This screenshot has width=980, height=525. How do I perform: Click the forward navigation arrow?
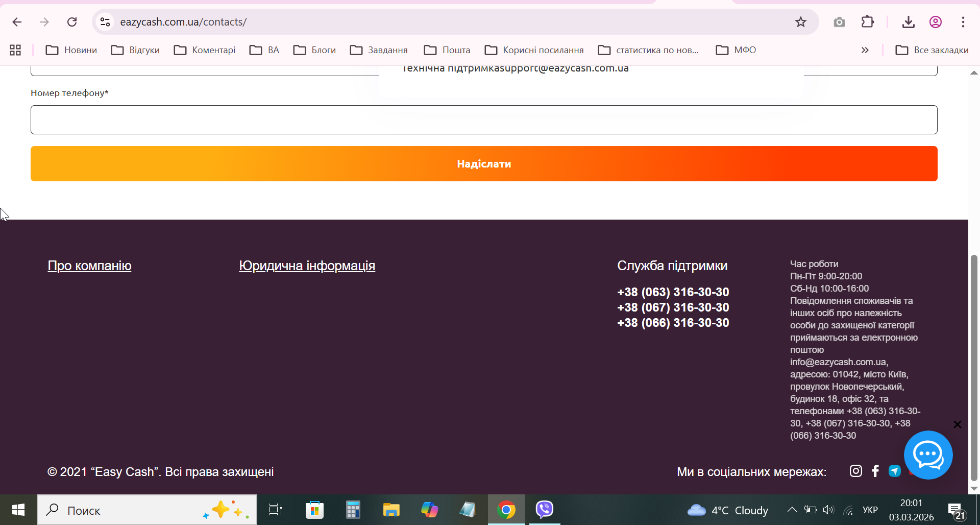(44, 22)
